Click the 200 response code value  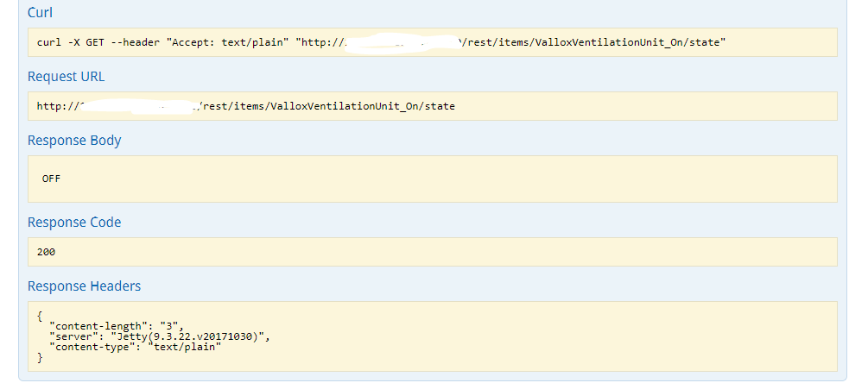pos(47,252)
